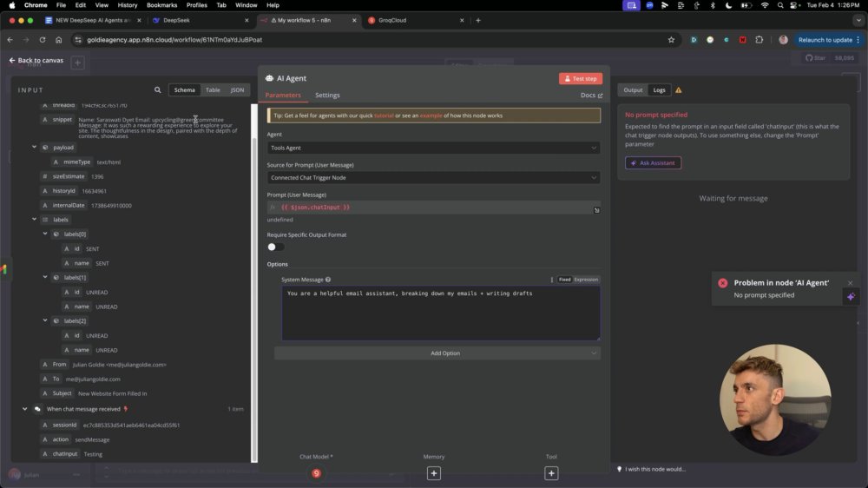The image size is (868, 488).
Task: Click the Test step button
Action: pos(580,79)
